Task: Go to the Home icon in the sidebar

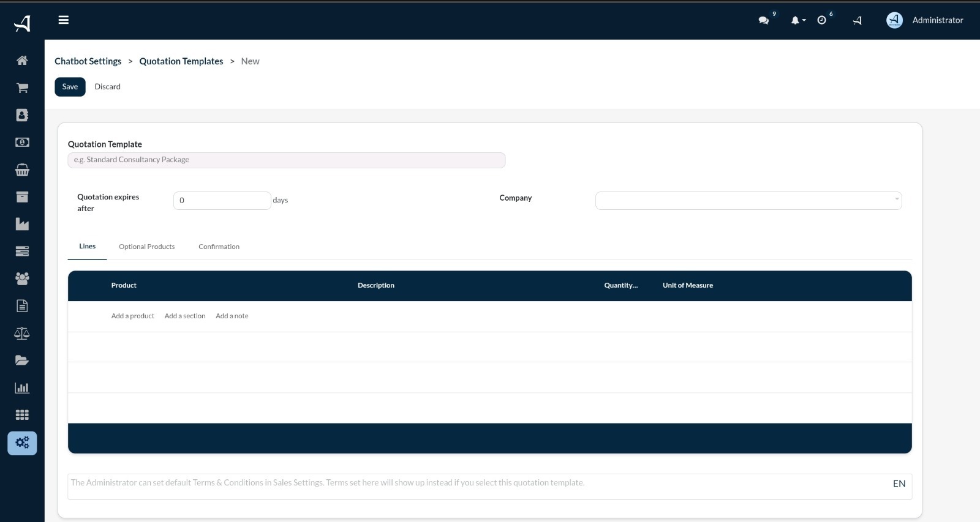Action: tap(22, 60)
